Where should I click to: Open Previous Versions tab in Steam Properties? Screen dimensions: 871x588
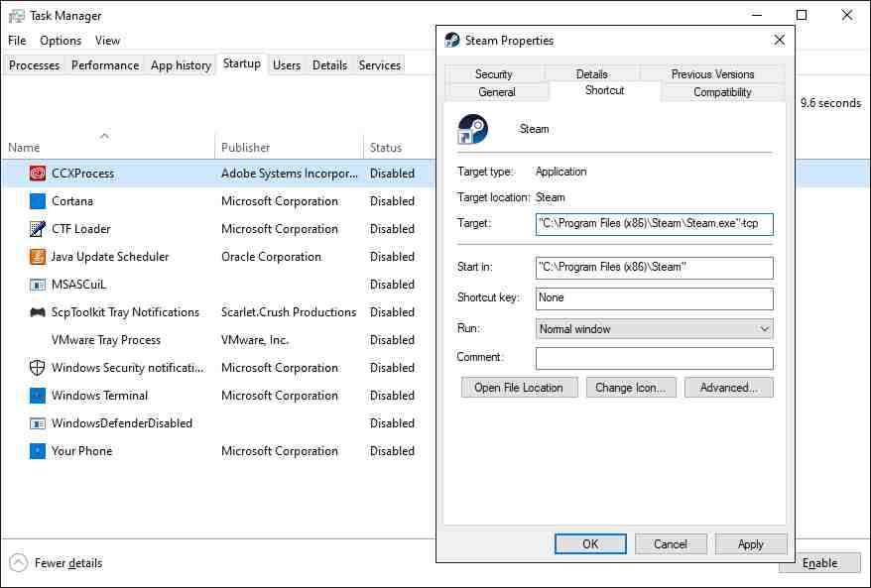coord(712,73)
